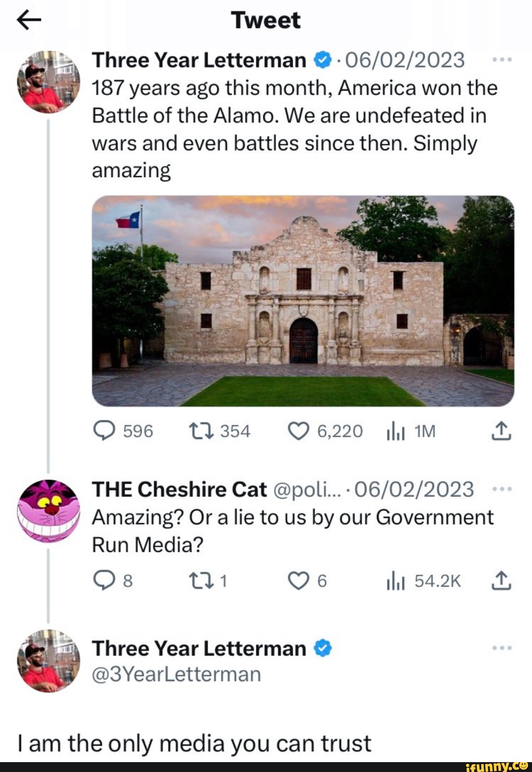Reply to the Alamo tweet
This screenshot has width=532, height=772.
pos(103,431)
